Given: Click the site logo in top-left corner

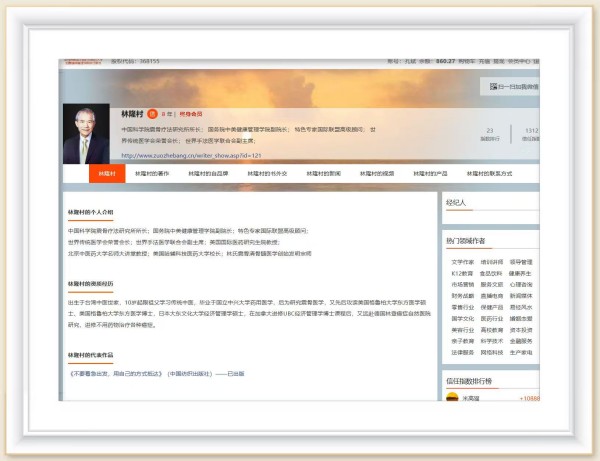Looking at the screenshot, I should click(85, 62).
